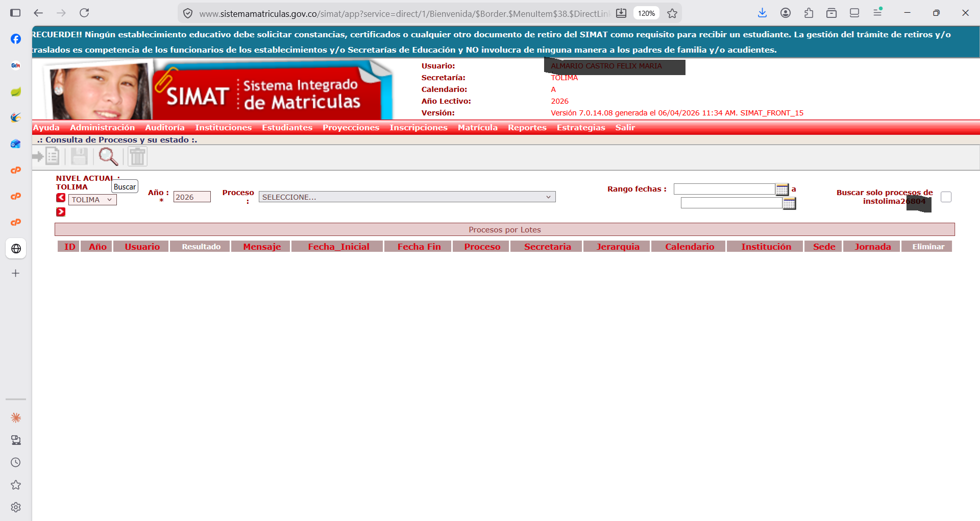This screenshot has height=521, width=980.
Task: Click the Usuario column header
Action: click(x=142, y=247)
